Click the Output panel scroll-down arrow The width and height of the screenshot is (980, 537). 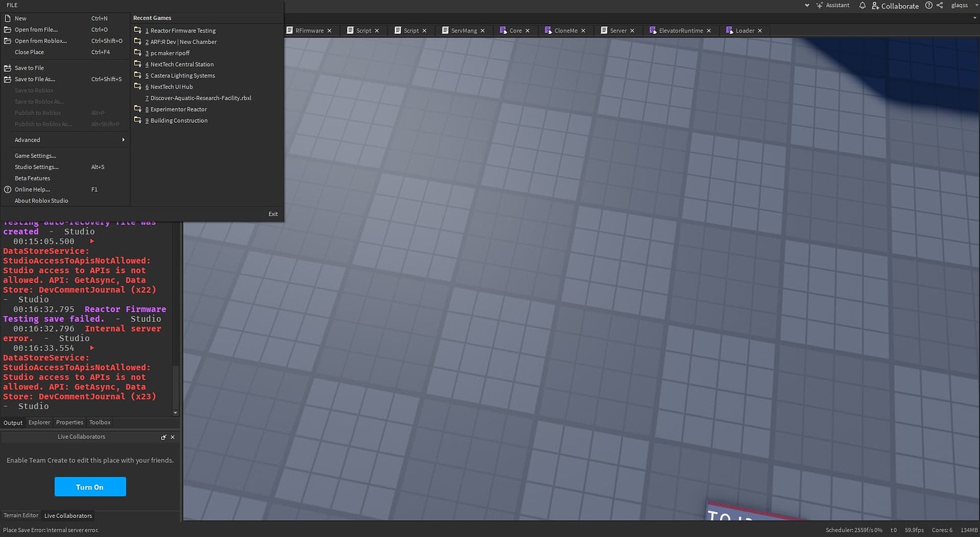click(175, 413)
